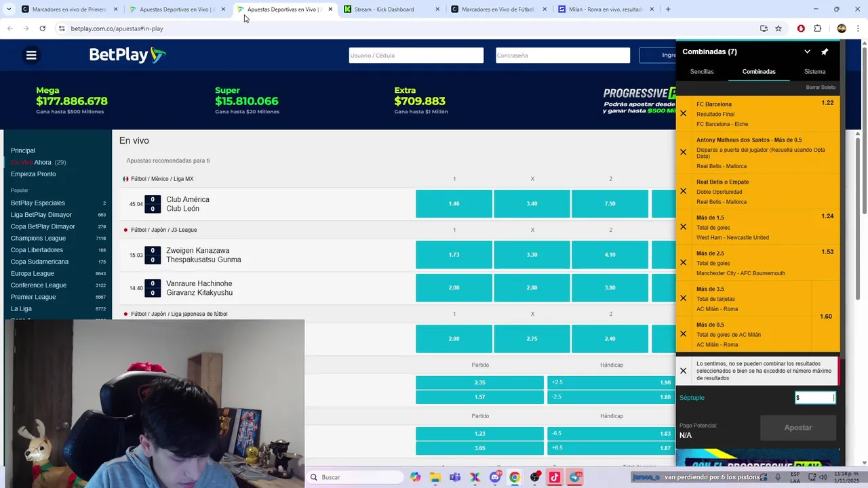
Task: Click Borrar Boleto link
Action: click(x=821, y=87)
